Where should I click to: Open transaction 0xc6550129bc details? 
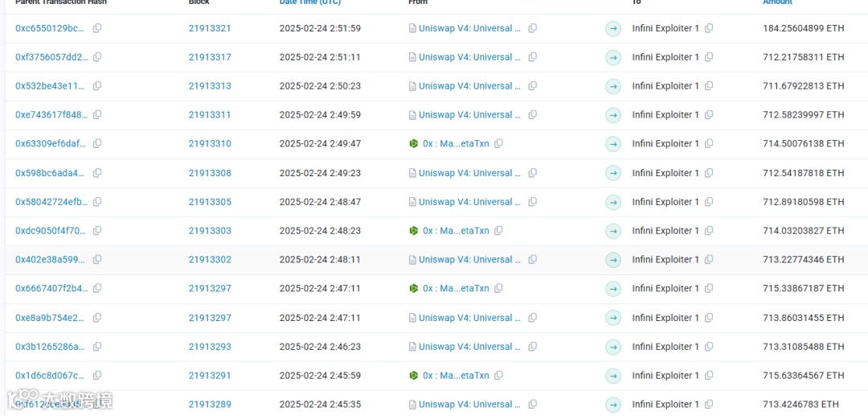pyautogui.click(x=51, y=28)
